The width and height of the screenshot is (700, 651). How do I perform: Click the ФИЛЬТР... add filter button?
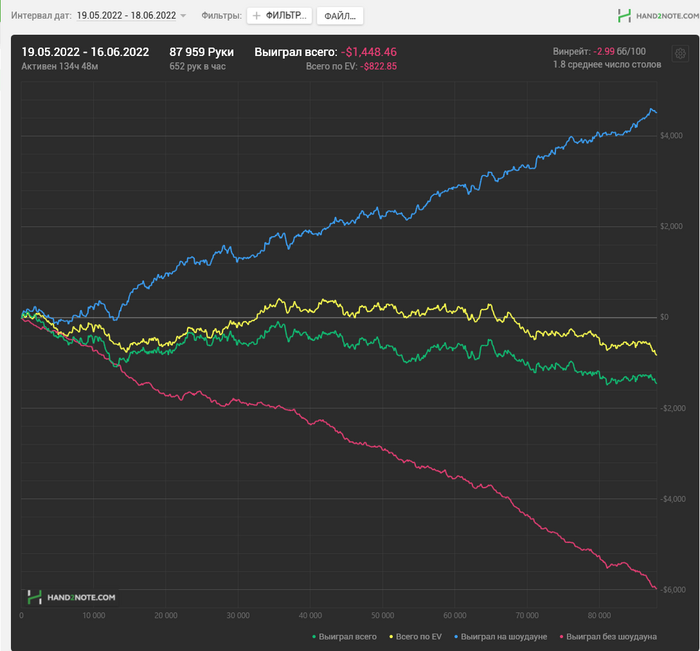279,16
